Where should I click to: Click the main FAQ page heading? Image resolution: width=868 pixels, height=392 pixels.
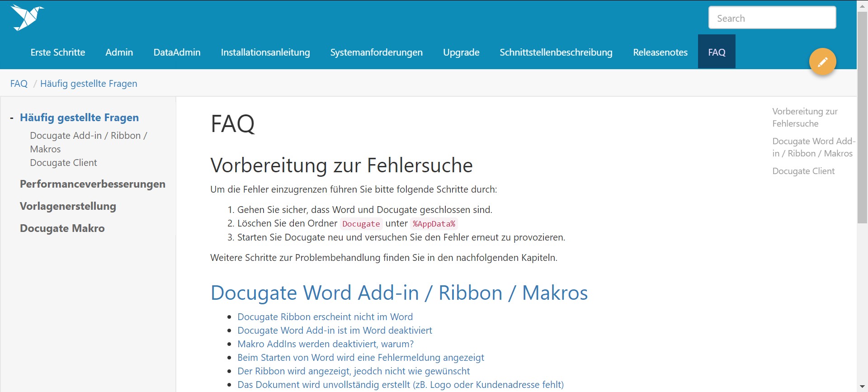coord(233,123)
